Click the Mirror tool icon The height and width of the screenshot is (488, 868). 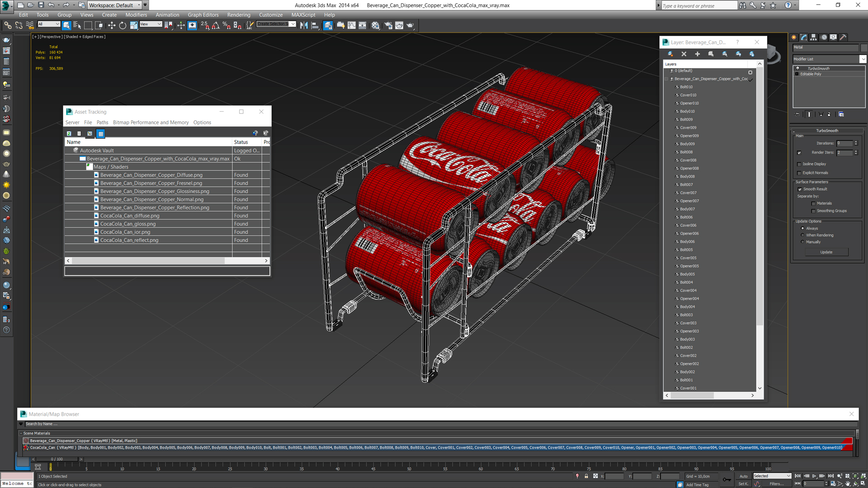click(x=304, y=25)
